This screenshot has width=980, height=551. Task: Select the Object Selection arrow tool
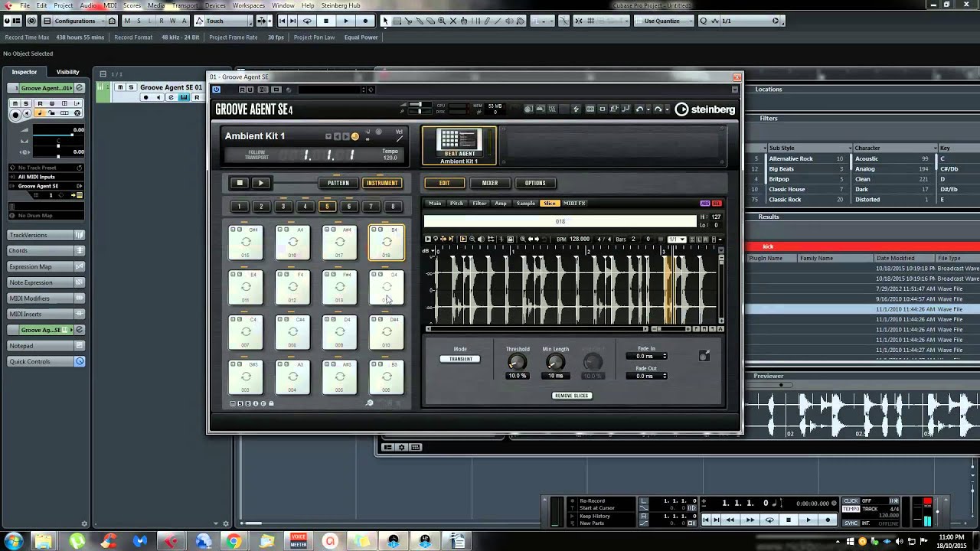(x=385, y=21)
